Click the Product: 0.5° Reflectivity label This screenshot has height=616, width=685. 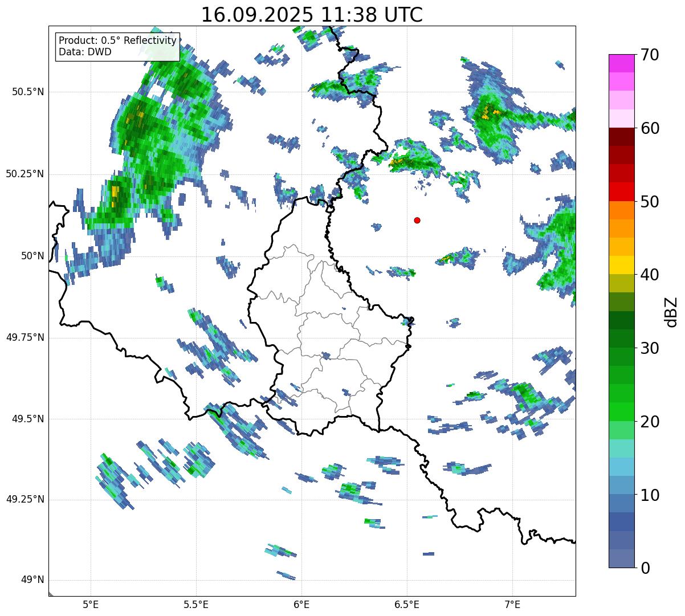(x=118, y=41)
